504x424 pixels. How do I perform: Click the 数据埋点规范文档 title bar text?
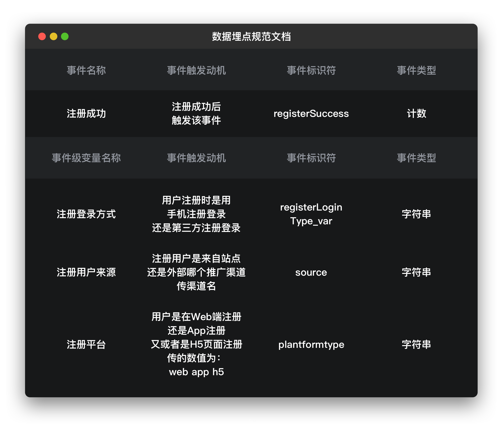[x=252, y=36]
